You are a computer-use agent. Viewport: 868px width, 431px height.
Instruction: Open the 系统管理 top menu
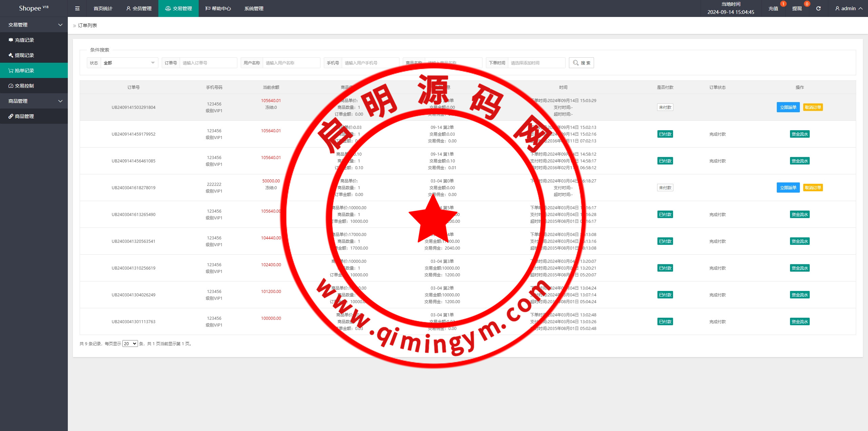tap(254, 8)
